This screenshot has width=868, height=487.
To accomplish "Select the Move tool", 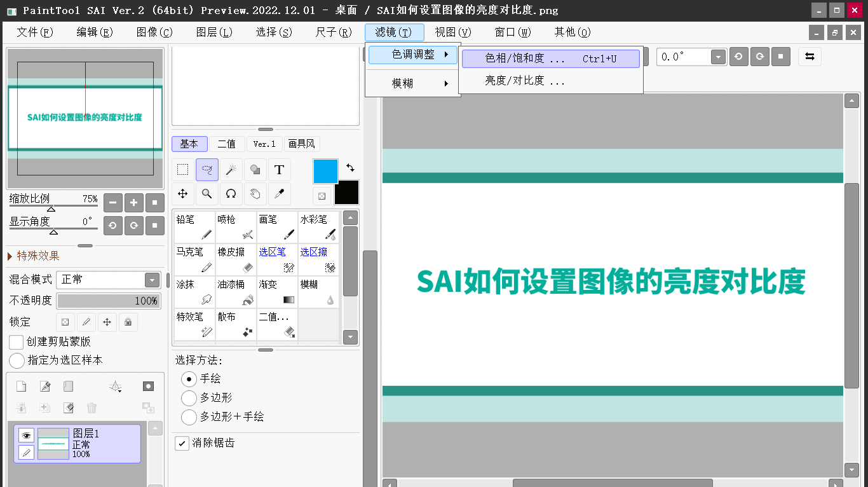I will [182, 193].
